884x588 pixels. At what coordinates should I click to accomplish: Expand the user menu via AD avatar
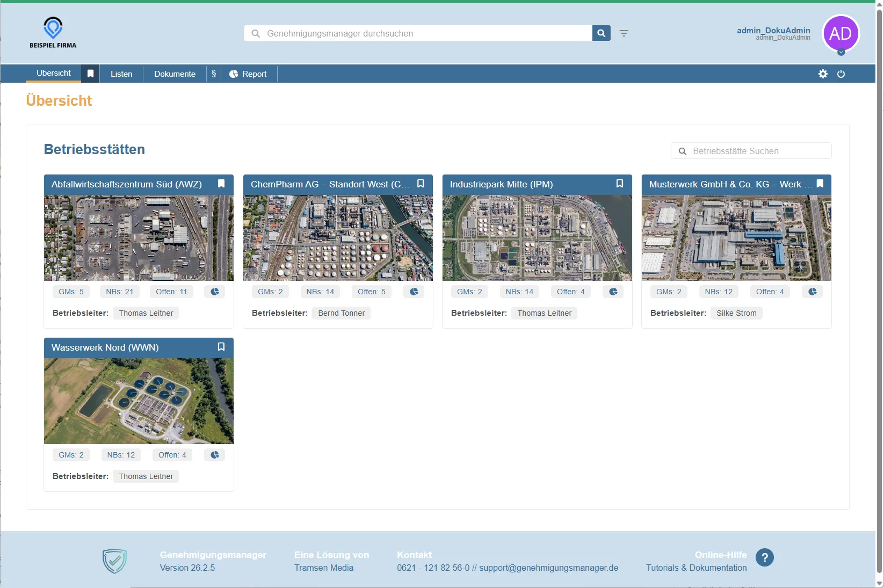[840, 33]
